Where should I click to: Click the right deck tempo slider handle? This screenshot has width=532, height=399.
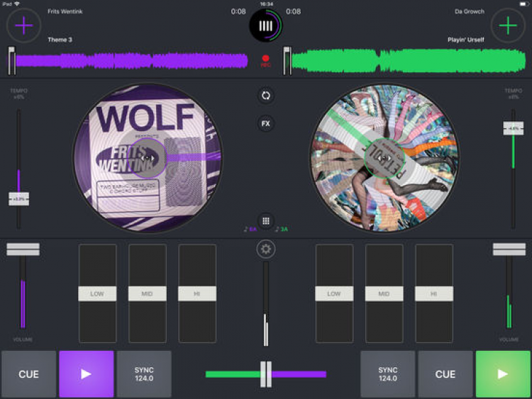click(x=514, y=128)
